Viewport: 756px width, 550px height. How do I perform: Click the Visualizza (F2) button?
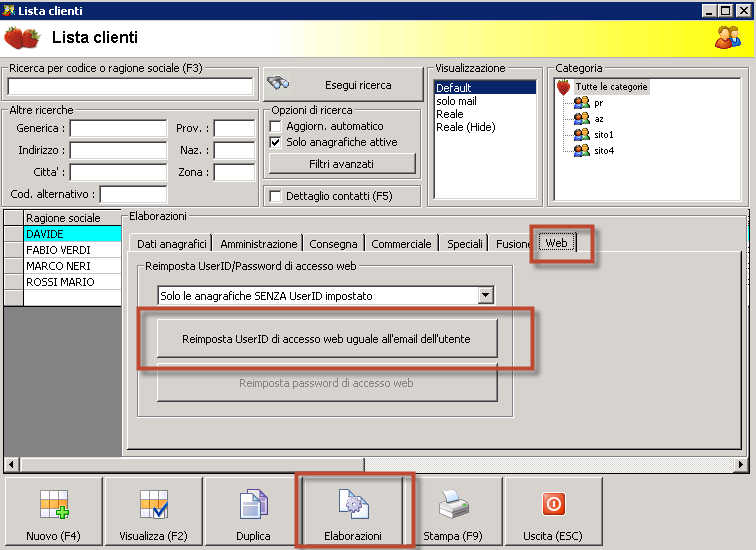point(153,511)
